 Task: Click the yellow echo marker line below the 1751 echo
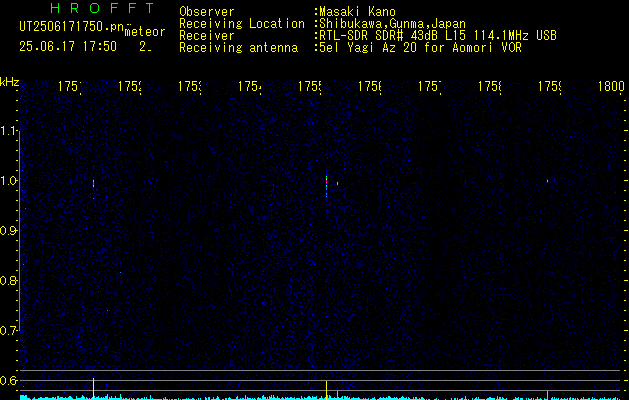(93, 389)
